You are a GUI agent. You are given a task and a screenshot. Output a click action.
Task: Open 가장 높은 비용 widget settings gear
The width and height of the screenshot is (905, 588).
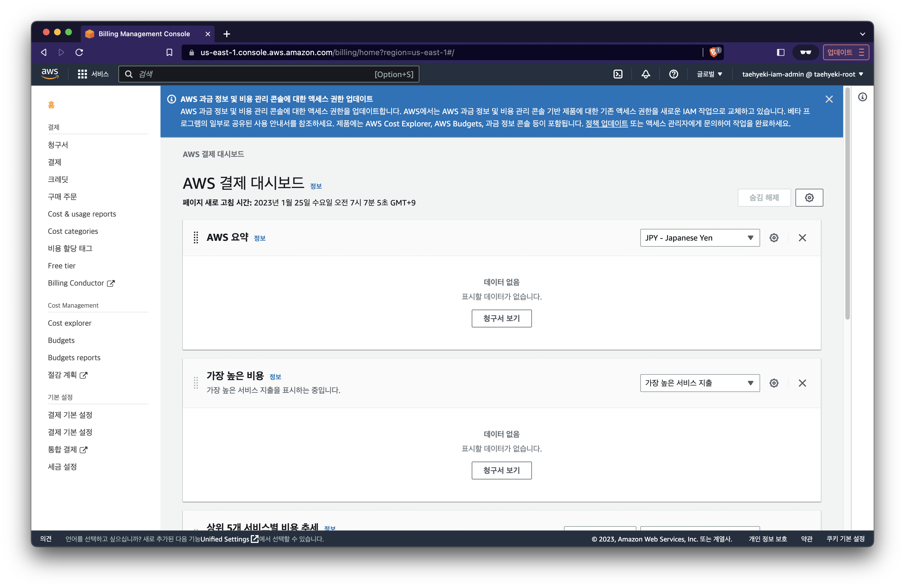coord(774,383)
